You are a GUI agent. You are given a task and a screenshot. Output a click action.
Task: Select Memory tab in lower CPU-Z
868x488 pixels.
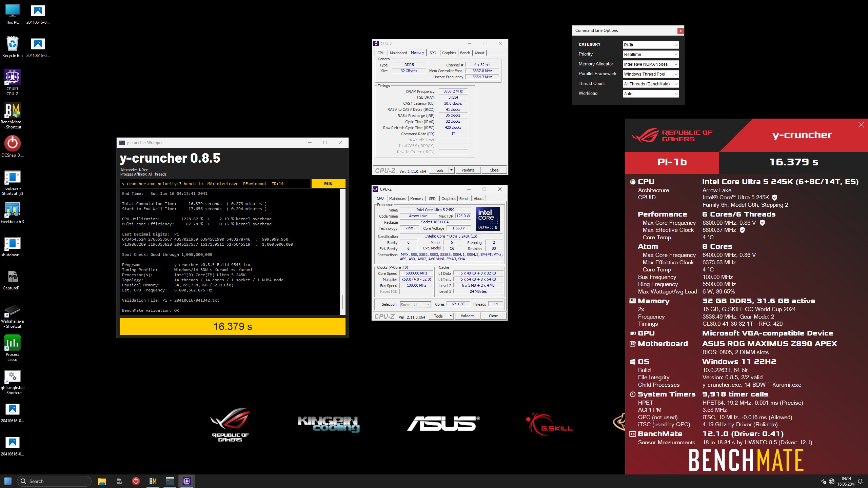pos(416,199)
